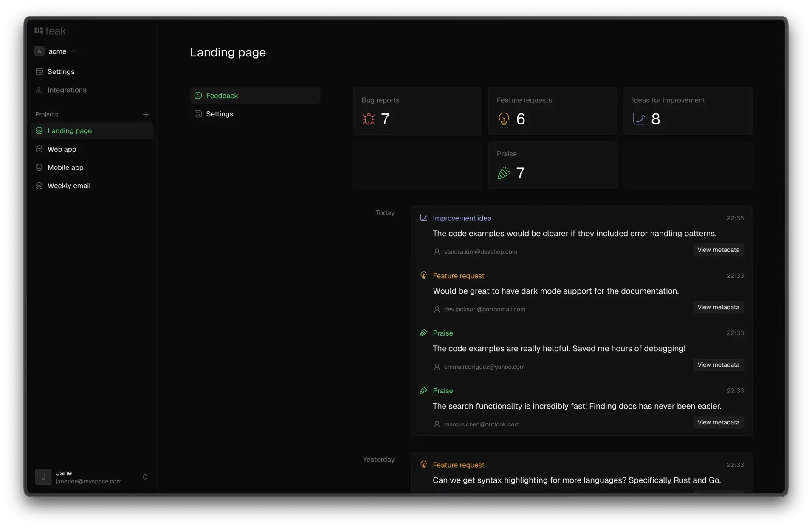Expand the acme workspace dropdown

pos(74,51)
